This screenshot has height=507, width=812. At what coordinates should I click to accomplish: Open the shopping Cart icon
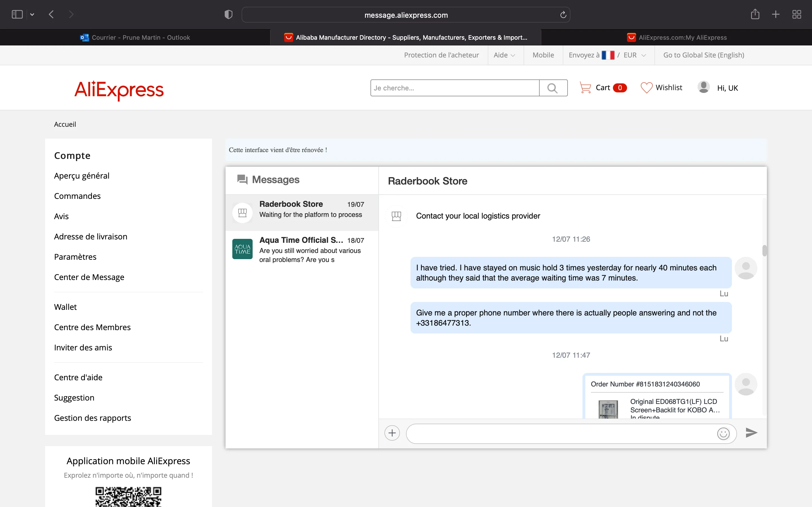(x=586, y=88)
